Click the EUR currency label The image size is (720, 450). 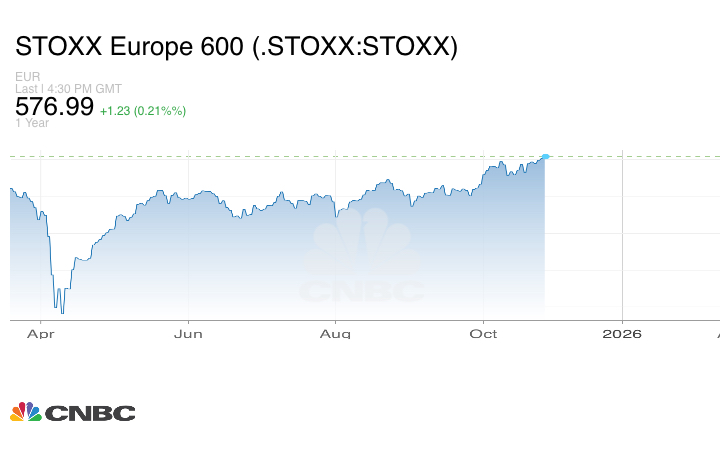27,77
